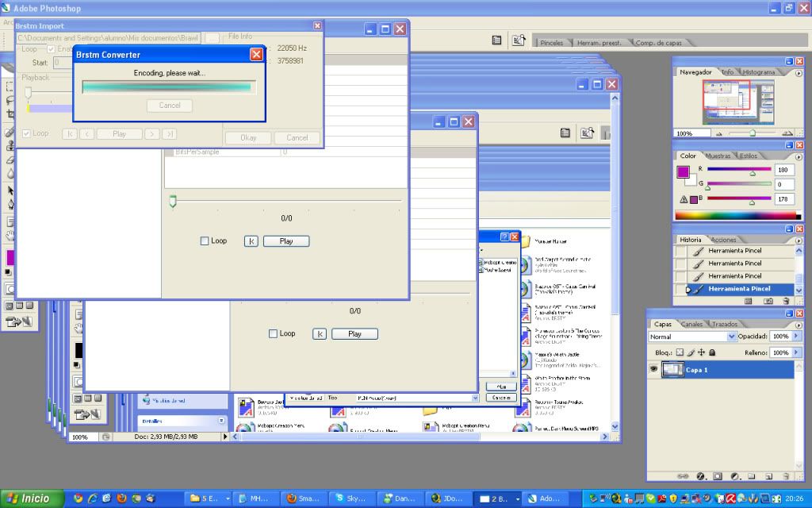Click the lock transparent pixels icon
Viewport: 812px width, 508px height.
(680, 352)
